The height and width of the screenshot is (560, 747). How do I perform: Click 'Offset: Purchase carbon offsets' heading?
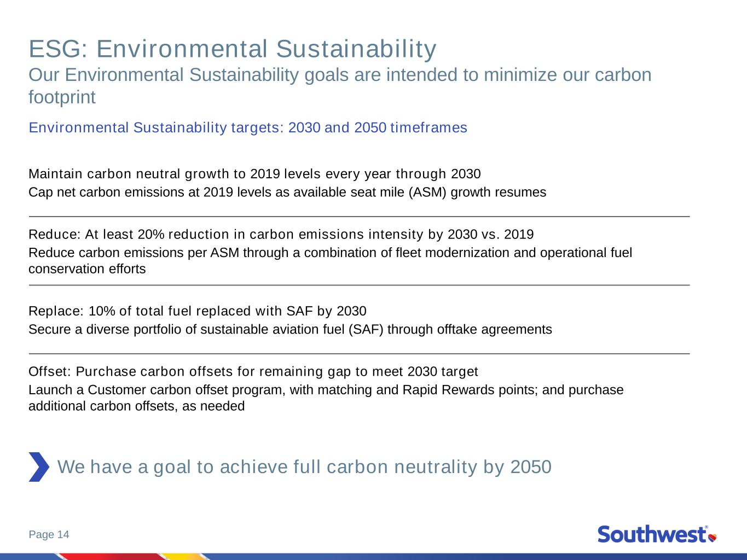(253, 372)
